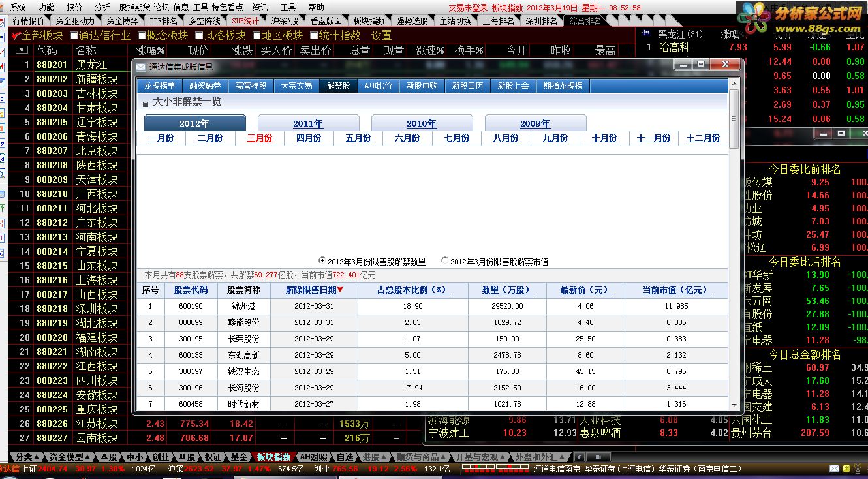Click stock name 长荣股份 in the dialog
Screen dimensions: 868x479
(x=243, y=339)
